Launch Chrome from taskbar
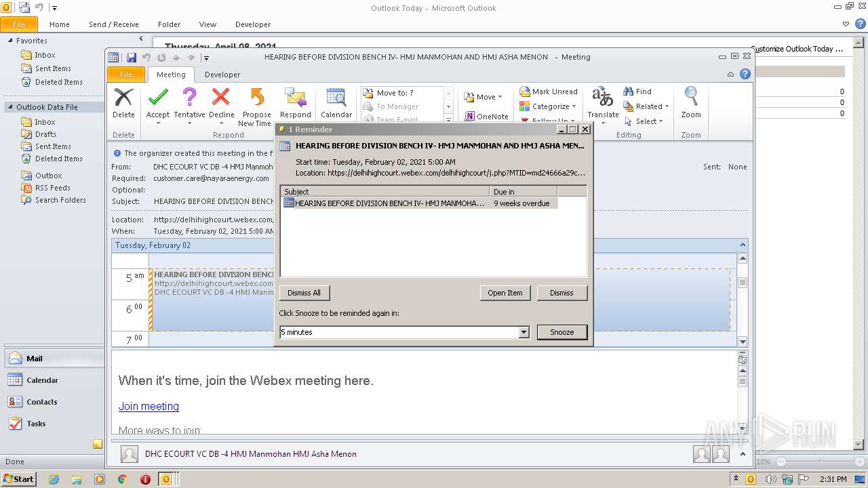Image resolution: width=868 pixels, height=488 pixels. pyautogui.click(x=123, y=479)
